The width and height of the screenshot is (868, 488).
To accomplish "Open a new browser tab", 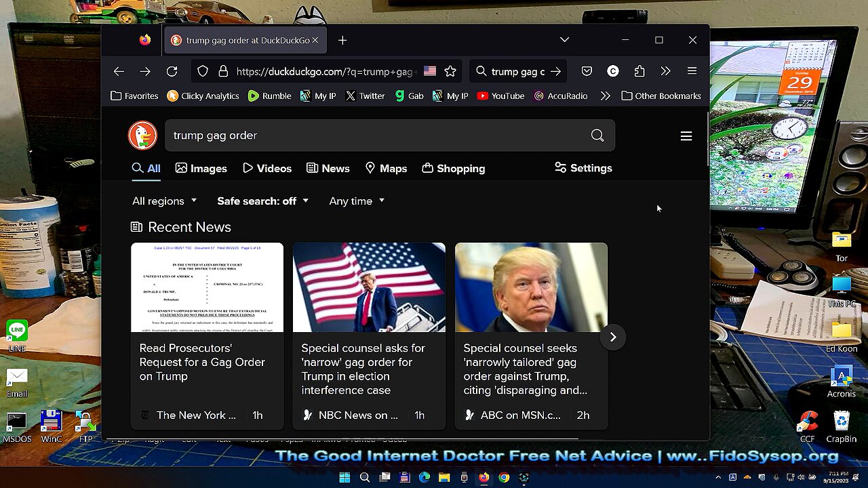I will click(x=342, y=41).
